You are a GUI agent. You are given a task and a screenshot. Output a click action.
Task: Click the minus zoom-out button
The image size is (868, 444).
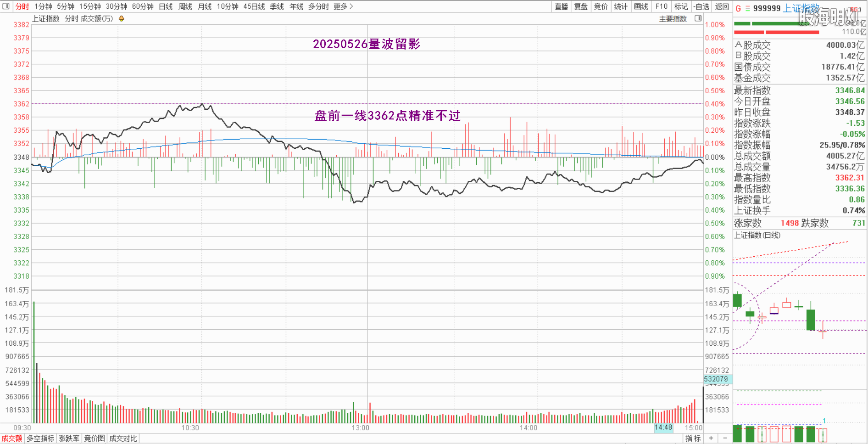[725, 438]
